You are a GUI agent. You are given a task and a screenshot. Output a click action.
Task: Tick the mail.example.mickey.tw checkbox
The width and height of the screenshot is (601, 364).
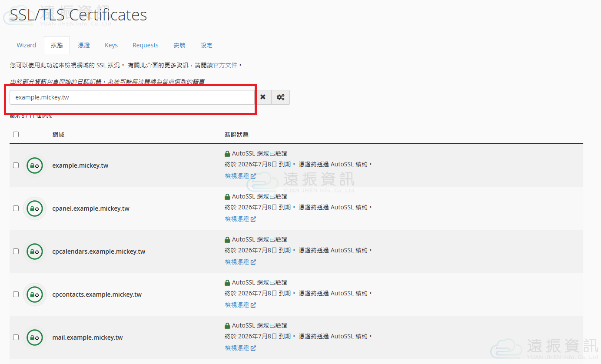click(16, 338)
